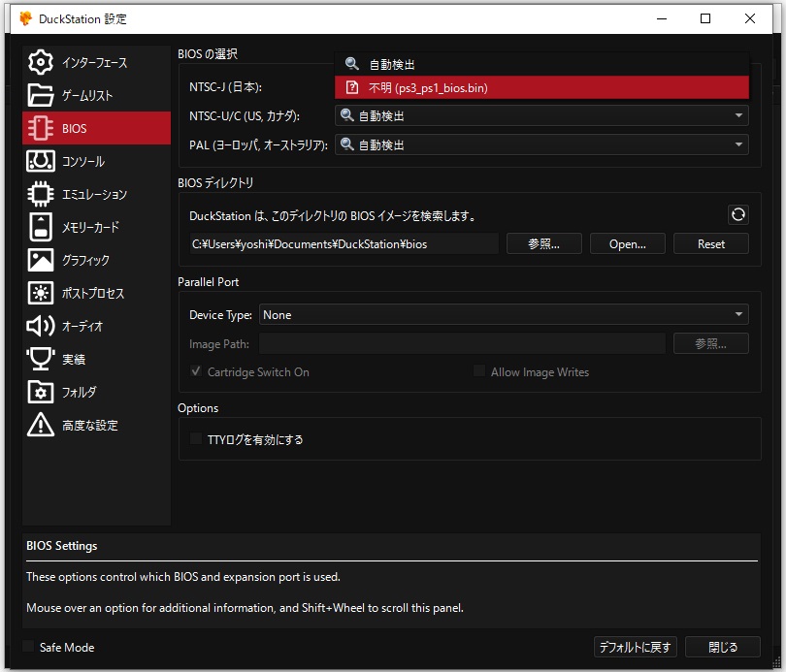Maximize the DuckStation settings window
The height and width of the screenshot is (672, 786).
point(705,18)
